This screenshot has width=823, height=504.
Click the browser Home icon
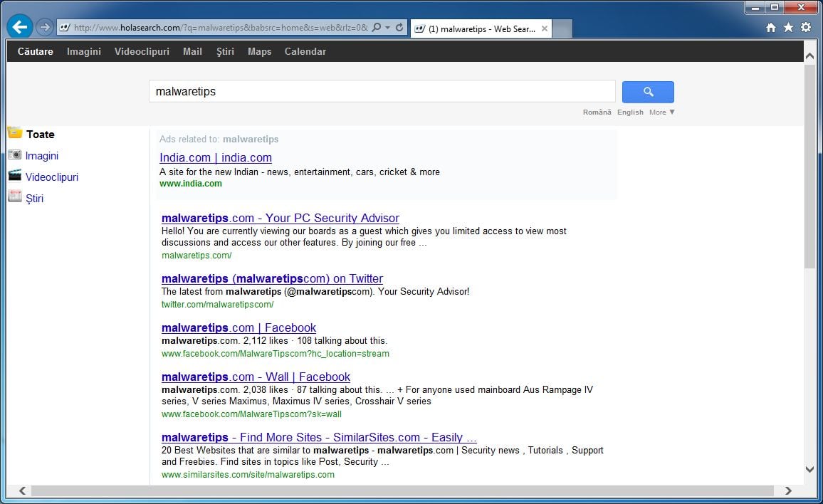click(770, 27)
